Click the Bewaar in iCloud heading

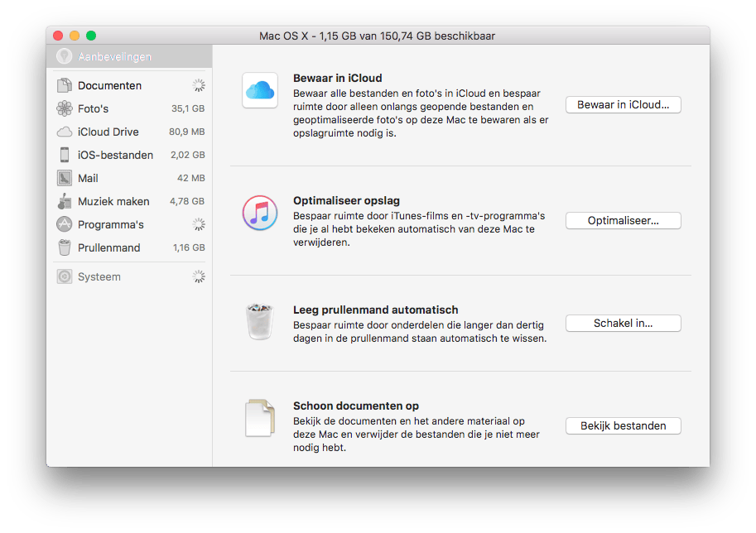tap(338, 78)
